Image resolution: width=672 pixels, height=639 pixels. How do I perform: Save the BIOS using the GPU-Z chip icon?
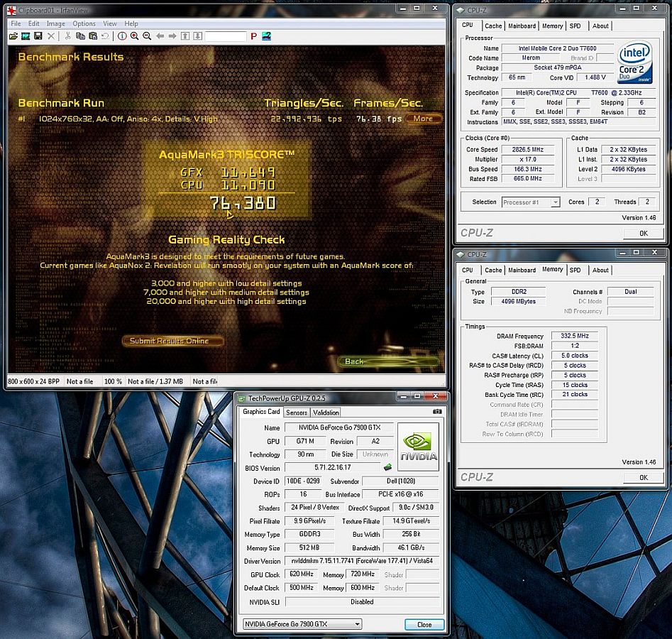387,467
